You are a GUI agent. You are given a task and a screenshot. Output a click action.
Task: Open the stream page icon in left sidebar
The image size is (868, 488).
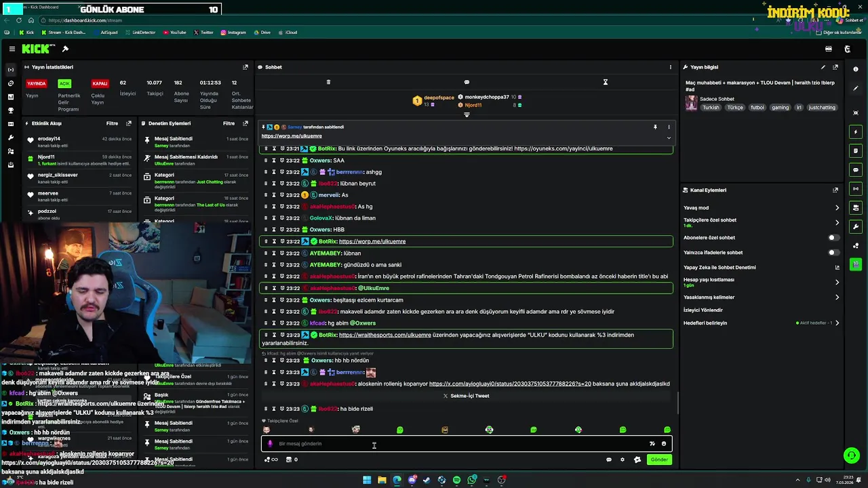[10, 70]
